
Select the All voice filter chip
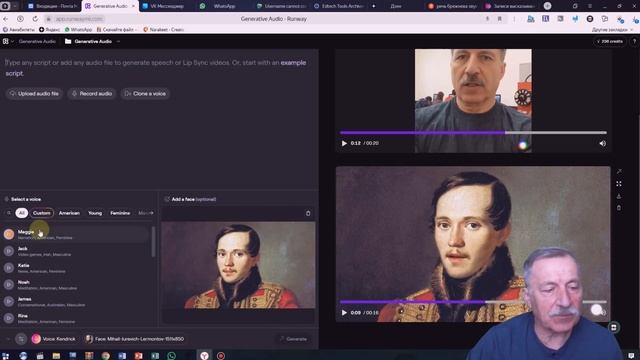coord(22,213)
